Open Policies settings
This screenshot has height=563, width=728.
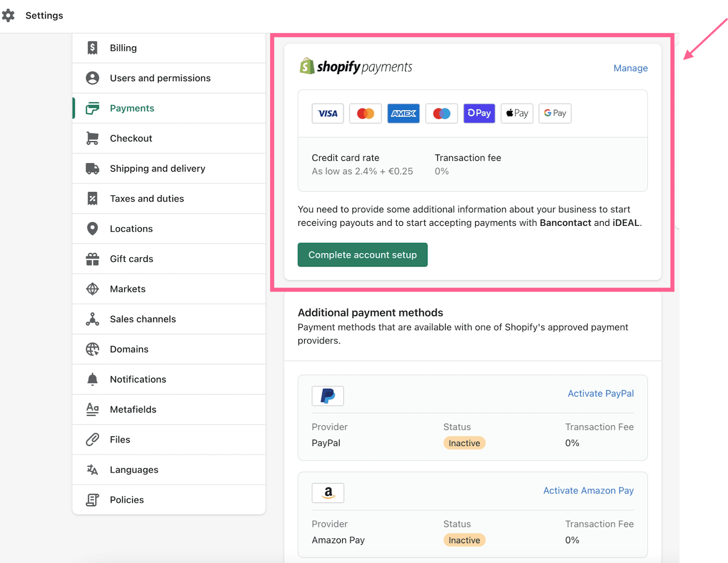click(169, 500)
